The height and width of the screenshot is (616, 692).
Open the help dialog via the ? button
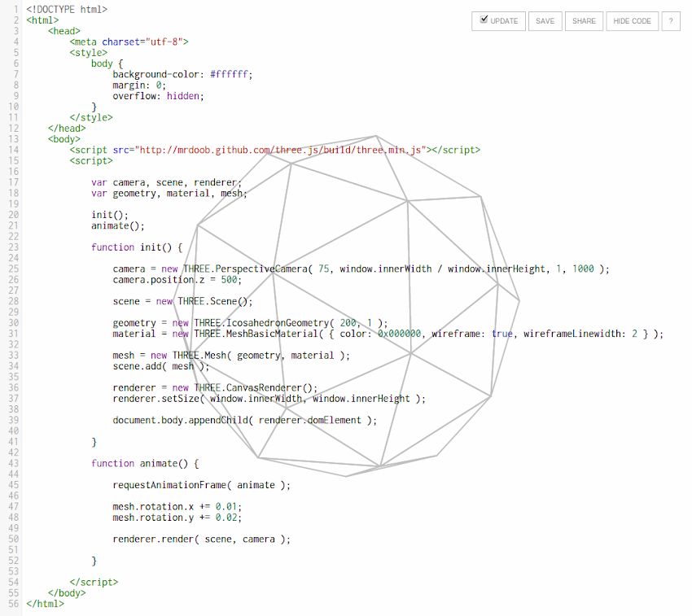[x=671, y=20]
